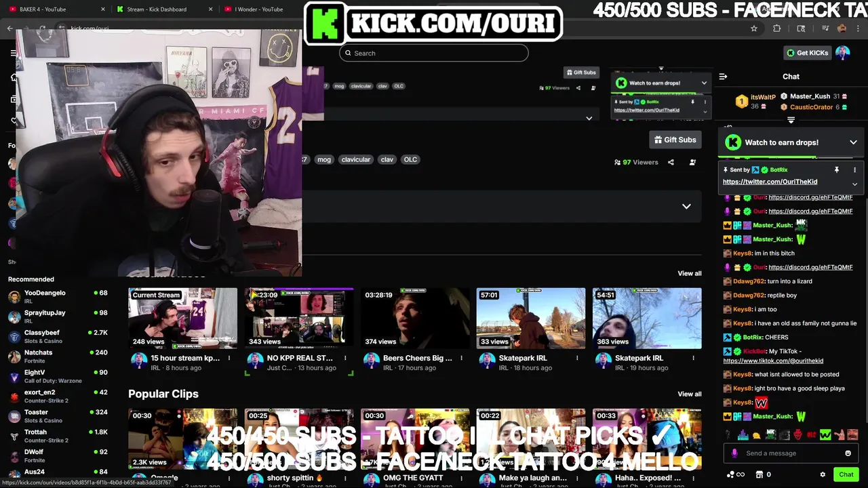
Task: Insert the MK weed emote from quick row
Action: click(770, 435)
